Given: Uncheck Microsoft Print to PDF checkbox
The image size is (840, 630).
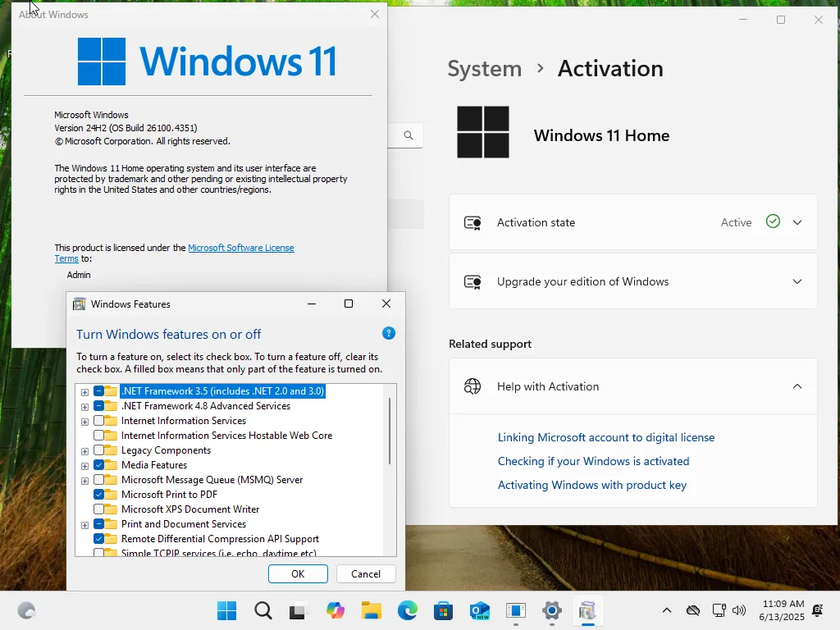Looking at the screenshot, I should pyautogui.click(x=98, y=495).
